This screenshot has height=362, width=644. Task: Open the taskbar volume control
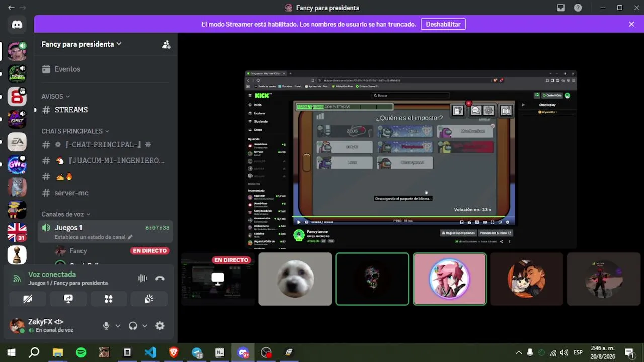[564, 352]
